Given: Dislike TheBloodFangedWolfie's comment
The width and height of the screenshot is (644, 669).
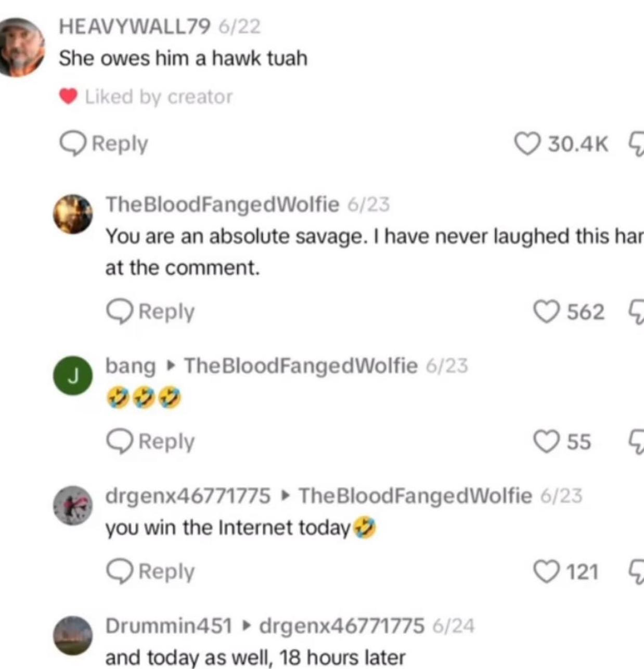Looking at the screenshot, I should [636, 312].
